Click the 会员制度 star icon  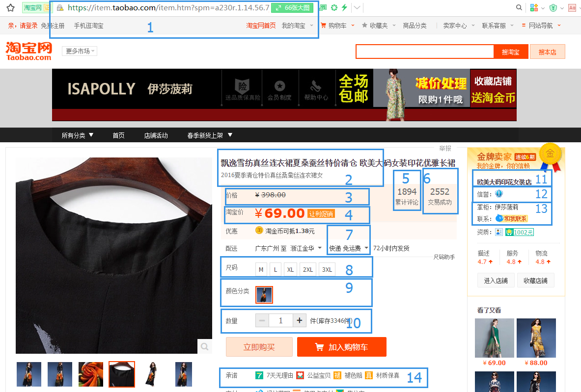280,86
